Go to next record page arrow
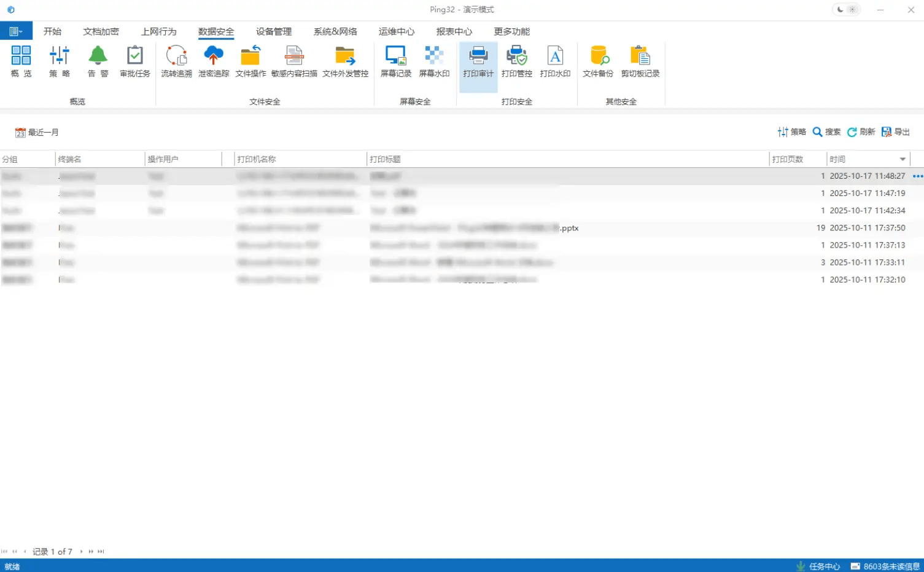This screenshot has width=924, height=572. (81, 552)
